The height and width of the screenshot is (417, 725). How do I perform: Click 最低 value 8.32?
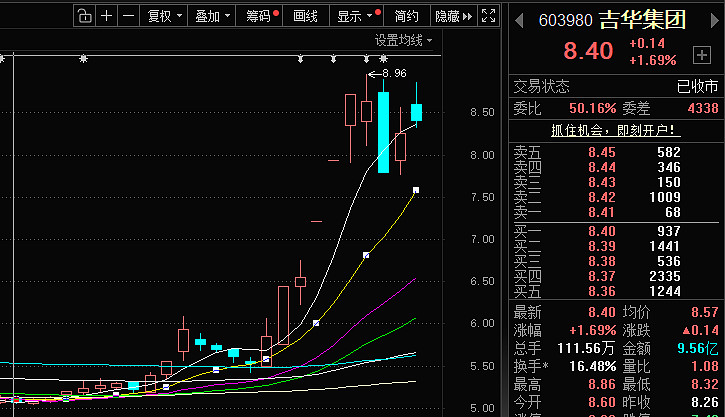705,384
